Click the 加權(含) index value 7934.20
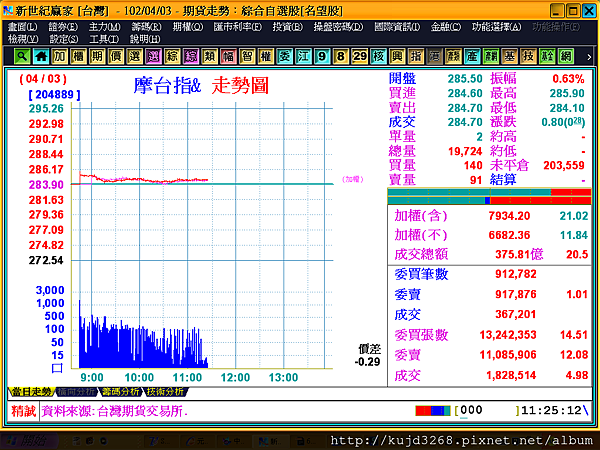Image resolution: width=600 pixels, height=450 pixels. click(x=509, y=216)
